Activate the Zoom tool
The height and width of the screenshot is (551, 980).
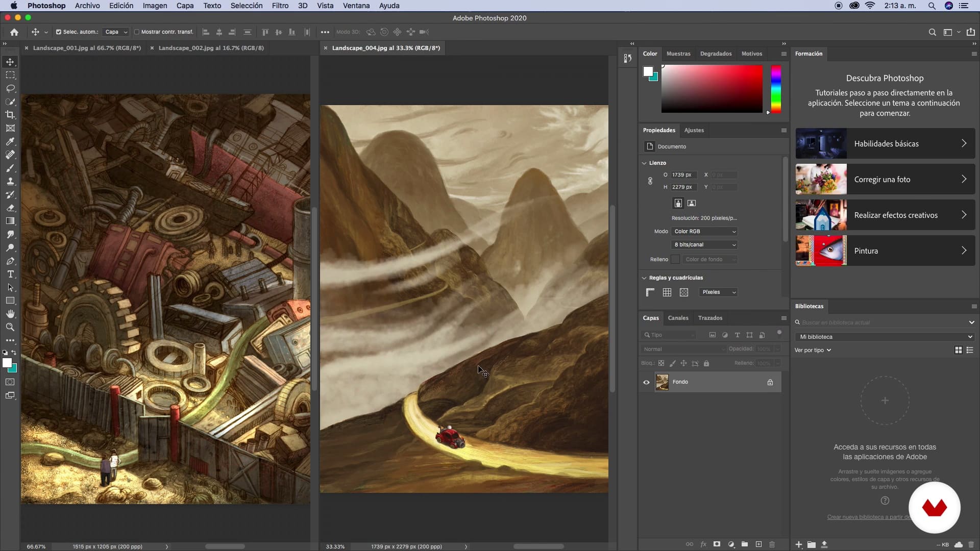coord(10,328)
